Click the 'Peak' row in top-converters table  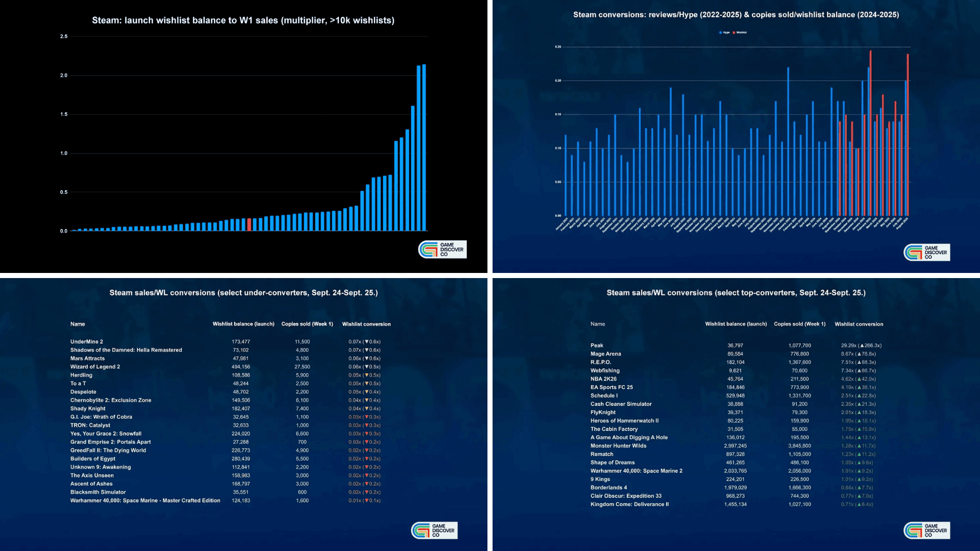[597, 345]
